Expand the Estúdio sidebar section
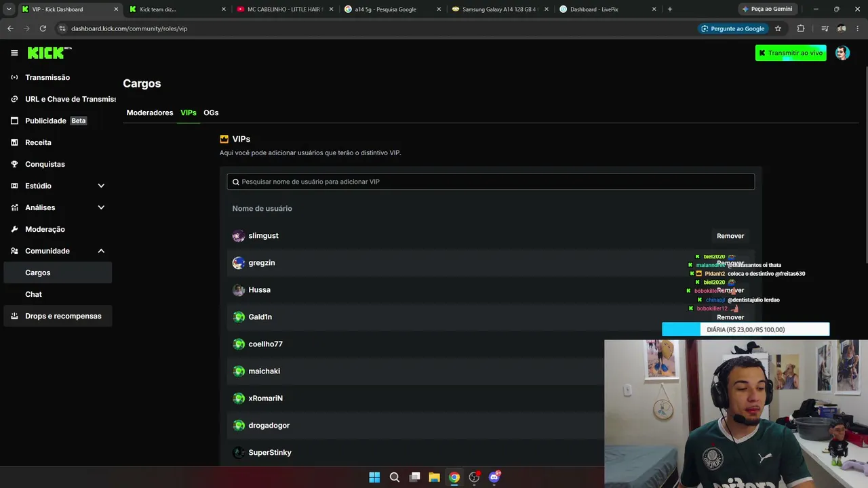 click(101, 186)
